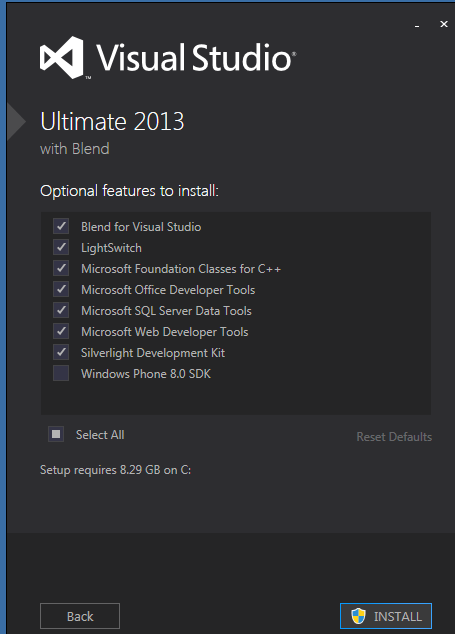Click the 'Ultimate 2013' edition title
The height and width of the screenshot is (634, 455).
112,121
